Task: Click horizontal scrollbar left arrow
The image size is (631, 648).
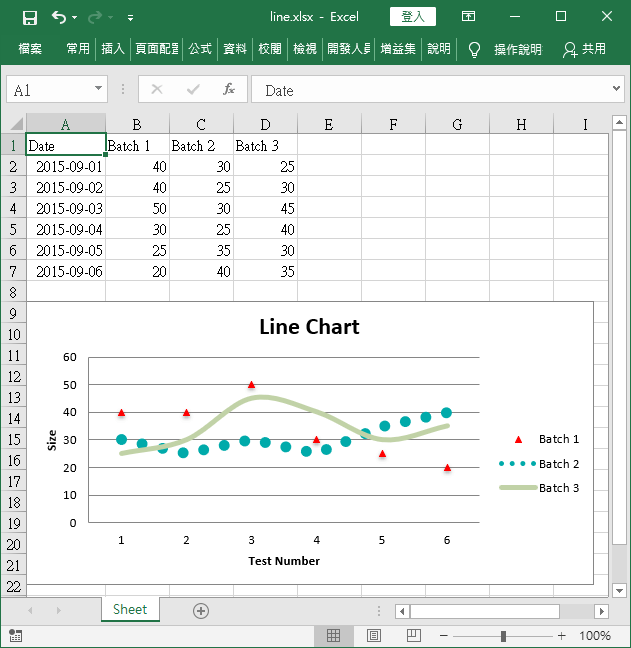Action: pos(402,611)
